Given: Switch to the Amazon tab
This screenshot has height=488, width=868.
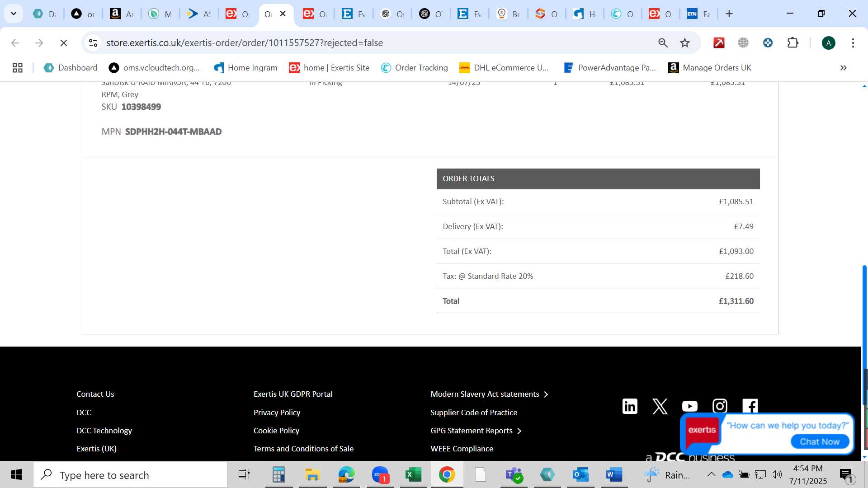Looking at the screenshot, I should [122, 14].
